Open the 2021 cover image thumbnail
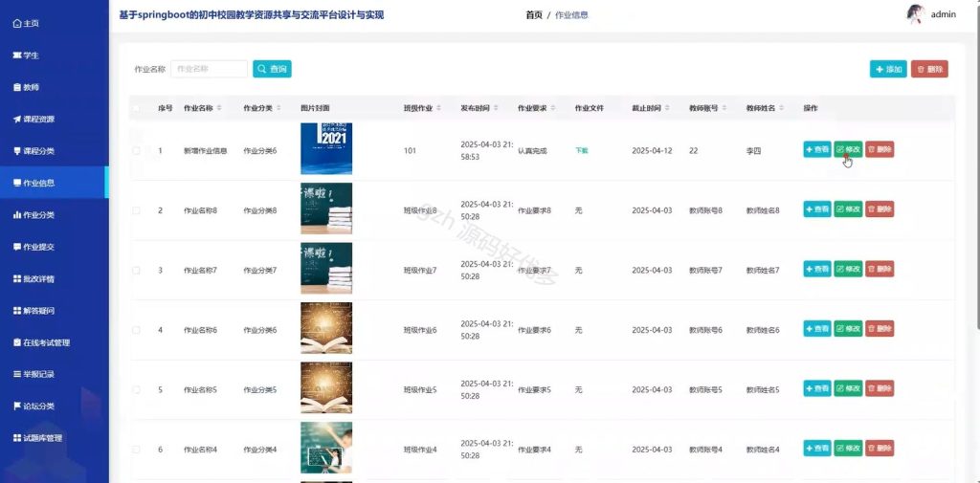 coord(326,148)
